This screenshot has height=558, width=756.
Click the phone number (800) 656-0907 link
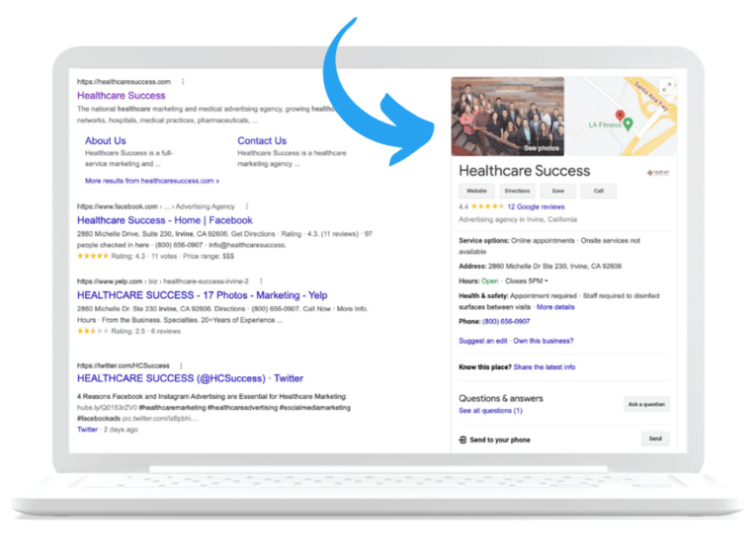[x=506, y=321]
